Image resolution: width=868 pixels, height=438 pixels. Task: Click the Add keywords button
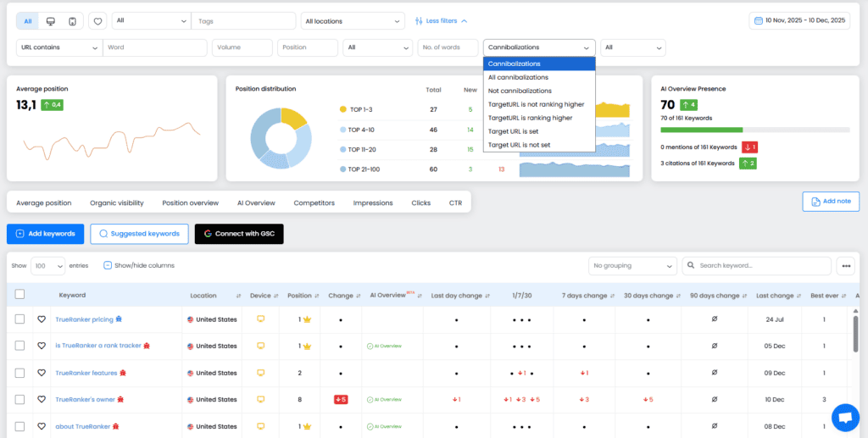pos(45,234)
